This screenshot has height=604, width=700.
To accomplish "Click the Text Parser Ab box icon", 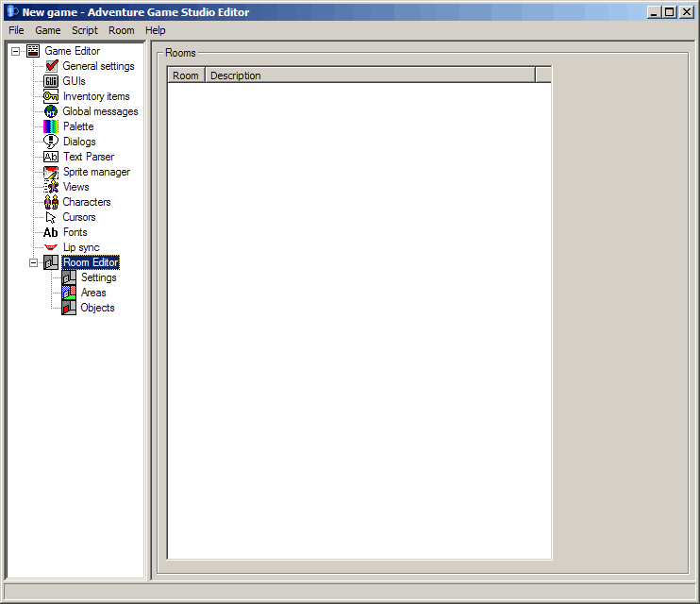I will click(x=50, y=157).
